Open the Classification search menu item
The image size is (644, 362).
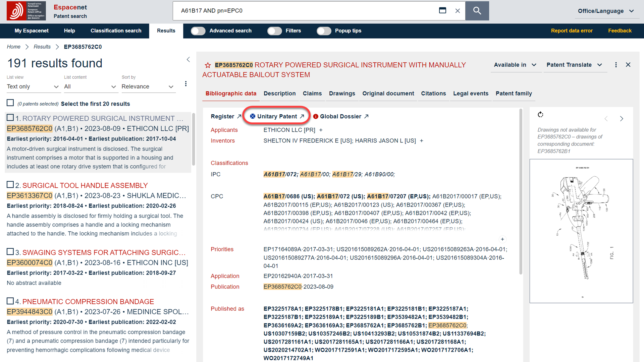(116, 31)
